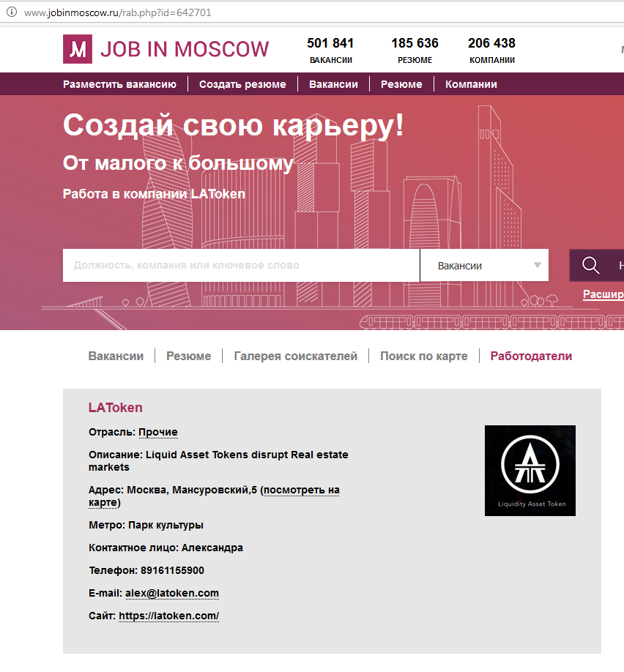Focus the job keyword search field

click(x=241, y=265)
